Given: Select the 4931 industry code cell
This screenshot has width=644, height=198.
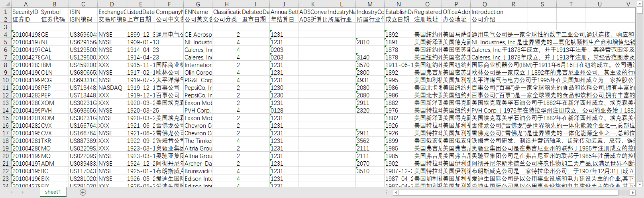Looking at the screenshot, I should pos(370,80).
